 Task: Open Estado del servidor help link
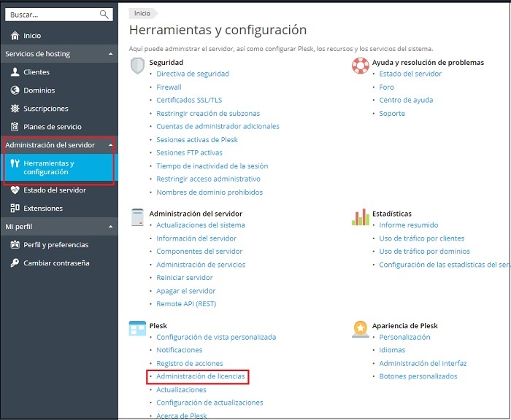point(410,74)
